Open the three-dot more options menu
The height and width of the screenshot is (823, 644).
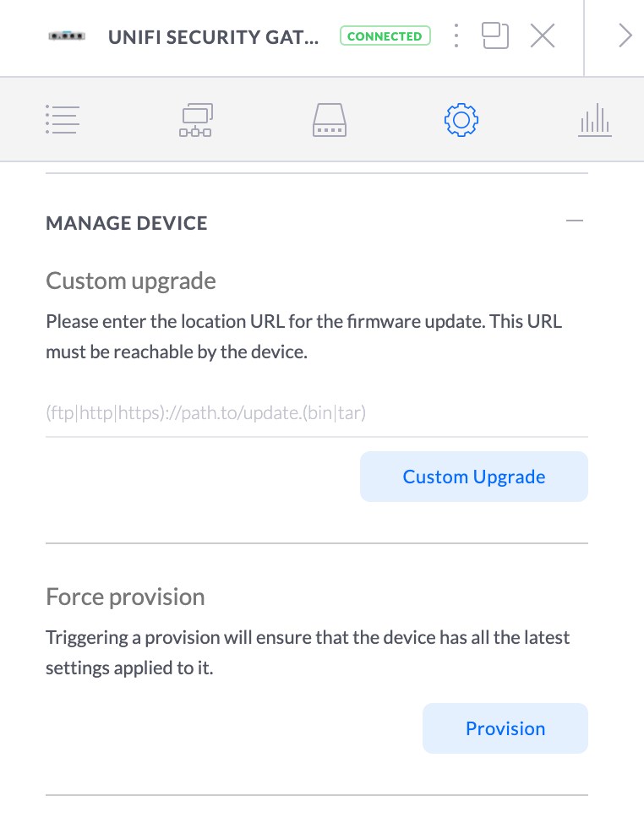[x=456, y=35]
